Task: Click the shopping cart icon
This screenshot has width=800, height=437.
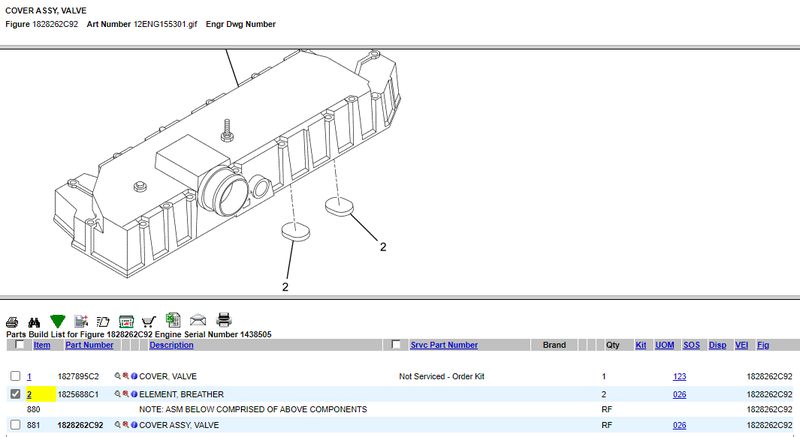Action: (x=149, y=321)
